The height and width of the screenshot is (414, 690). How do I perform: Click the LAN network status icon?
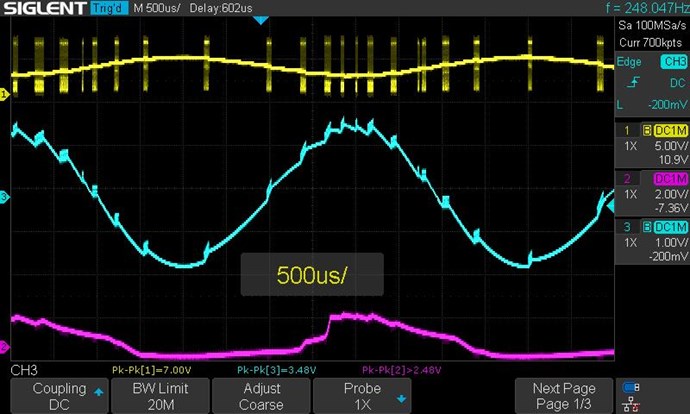(631, 404)
